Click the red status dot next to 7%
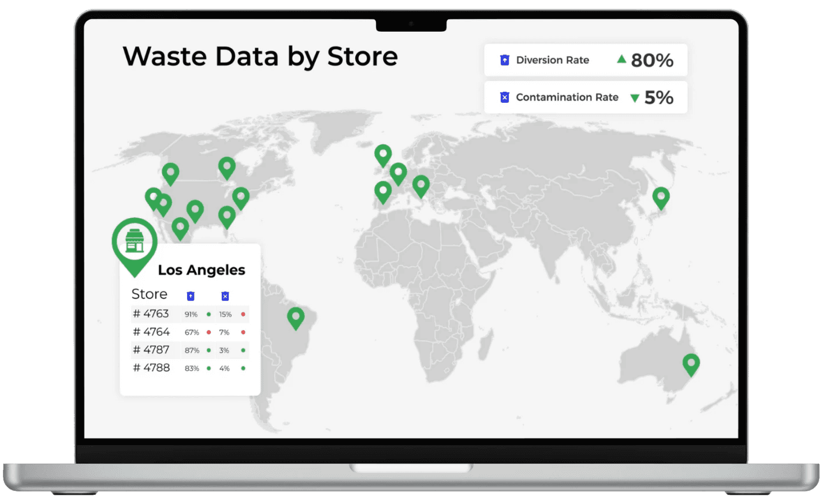 243,333
